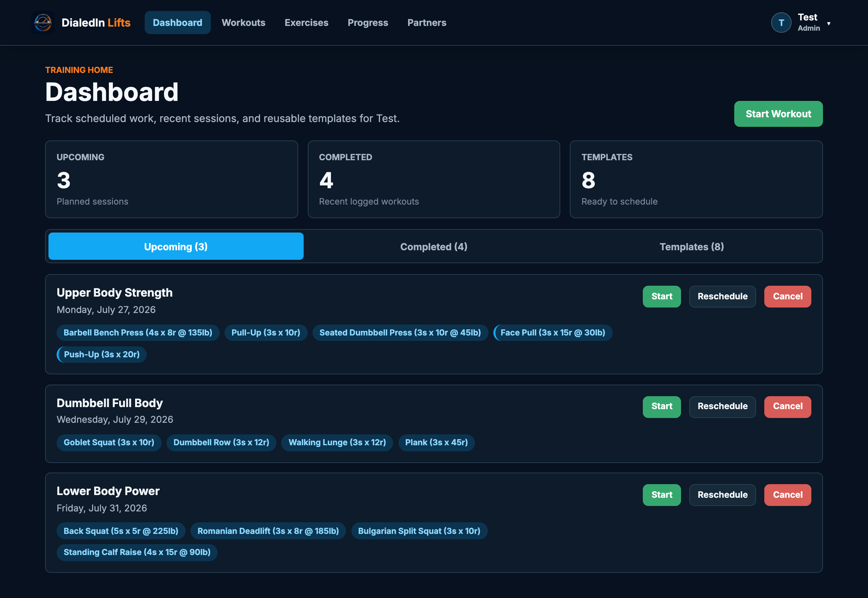The height and width of the screenshot is (598, 868).
Task: Click the date Monday, July 27, 2026
Action: [106, 310]
